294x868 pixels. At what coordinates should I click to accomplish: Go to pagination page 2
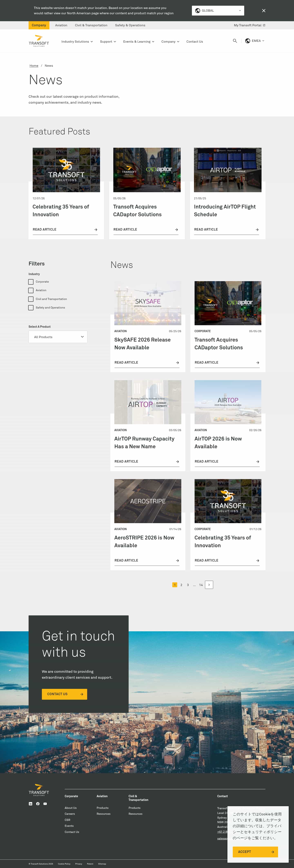tap(181, 585)
